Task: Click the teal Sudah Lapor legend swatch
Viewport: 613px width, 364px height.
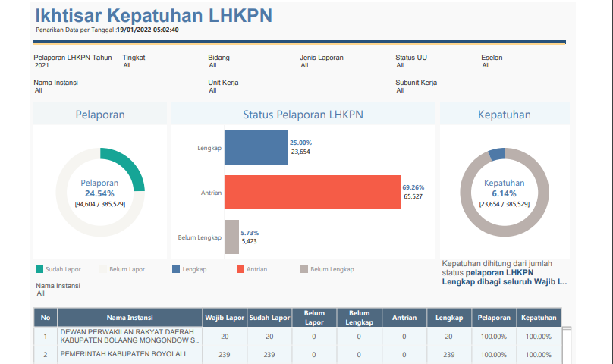Action: (39, 269)
